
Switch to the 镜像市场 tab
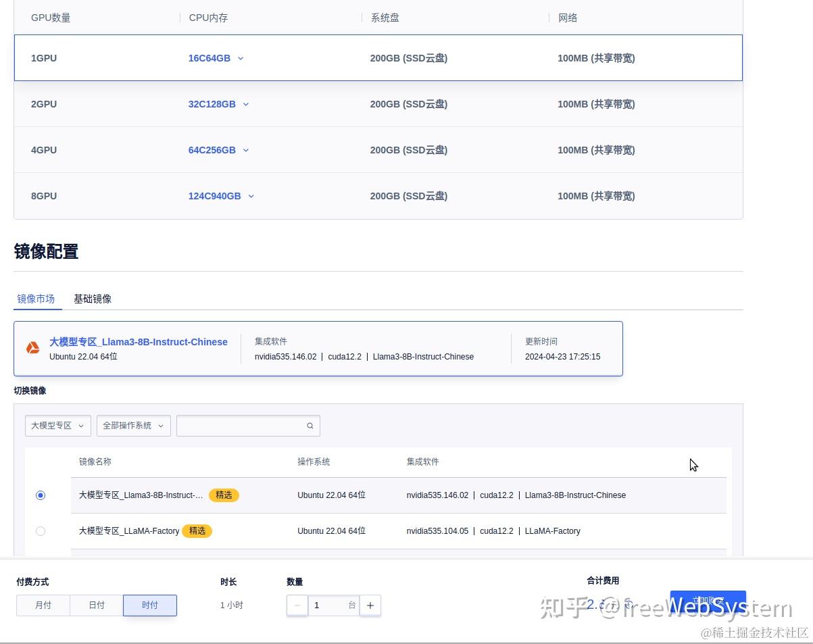(x=36, y=299)
